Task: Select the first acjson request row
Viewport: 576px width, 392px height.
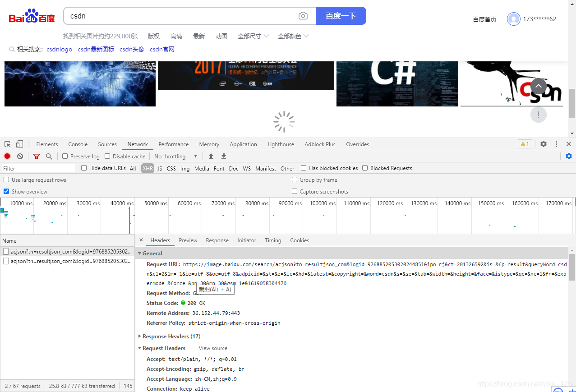Action: pos(68,251)
